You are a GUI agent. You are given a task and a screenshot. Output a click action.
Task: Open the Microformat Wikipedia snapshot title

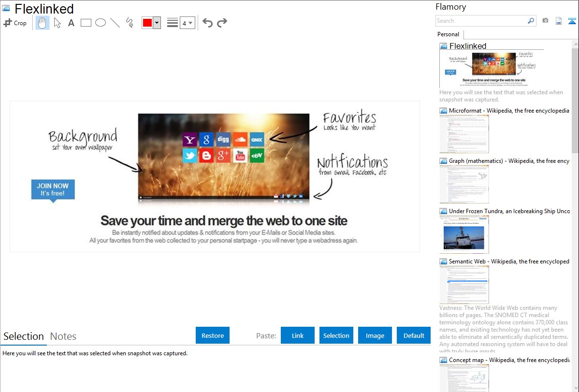click(509, 111)
